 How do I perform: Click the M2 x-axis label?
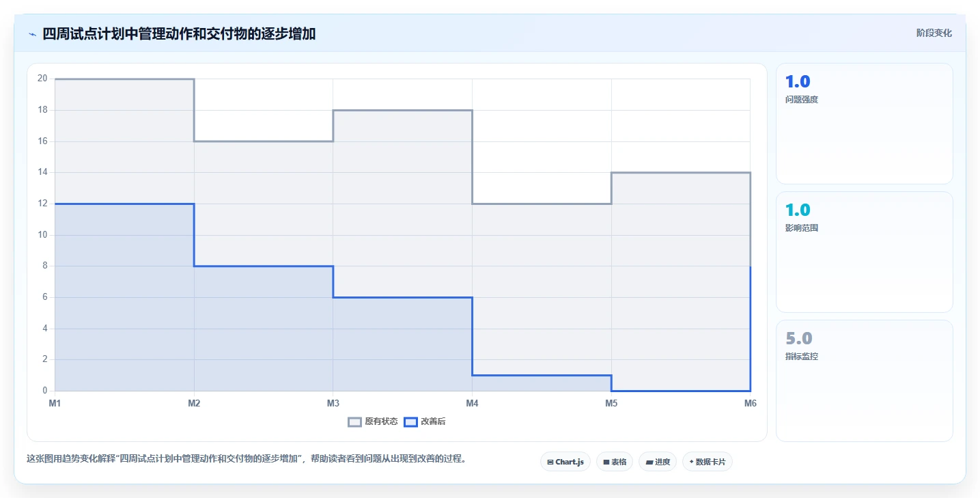pyautogui.click(x=194, y=403)
